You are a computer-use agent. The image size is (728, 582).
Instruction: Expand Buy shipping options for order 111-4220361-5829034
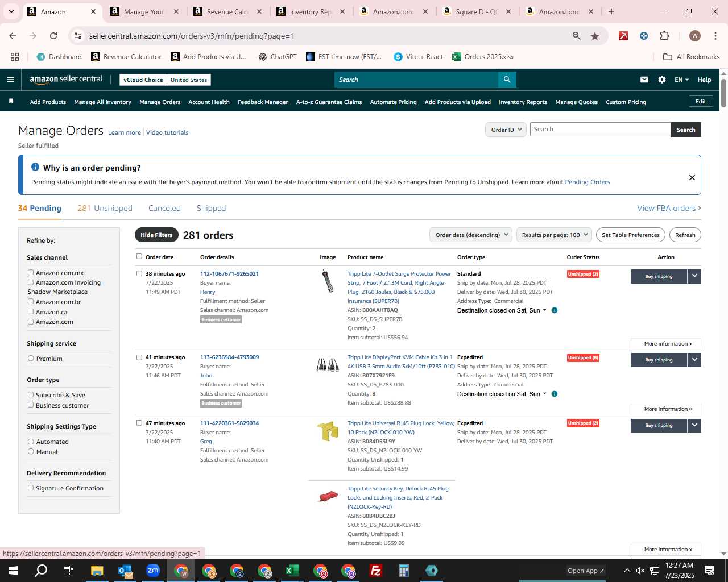point(694,425)
